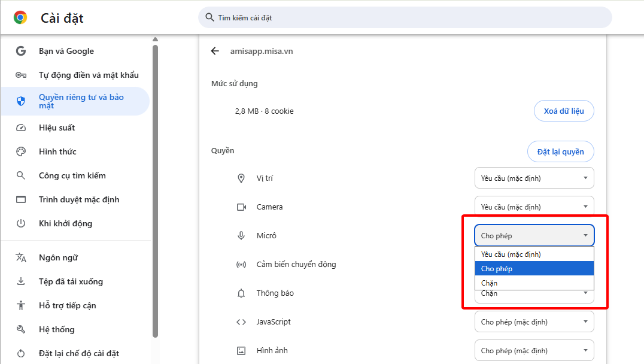Click the performance gauge icon

click(21, 128)
